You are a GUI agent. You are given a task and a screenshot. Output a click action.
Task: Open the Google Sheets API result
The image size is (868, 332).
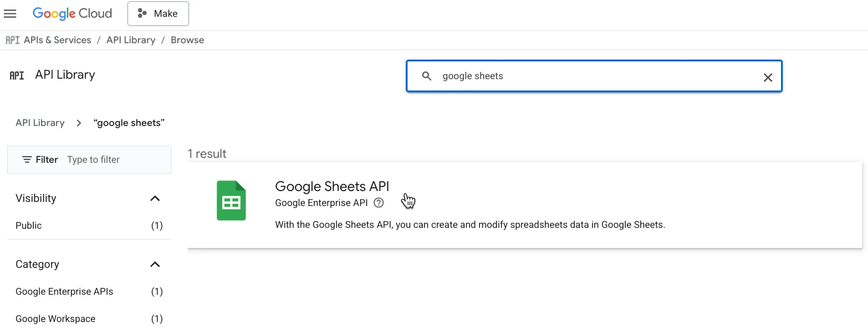[x=525, y=205]
